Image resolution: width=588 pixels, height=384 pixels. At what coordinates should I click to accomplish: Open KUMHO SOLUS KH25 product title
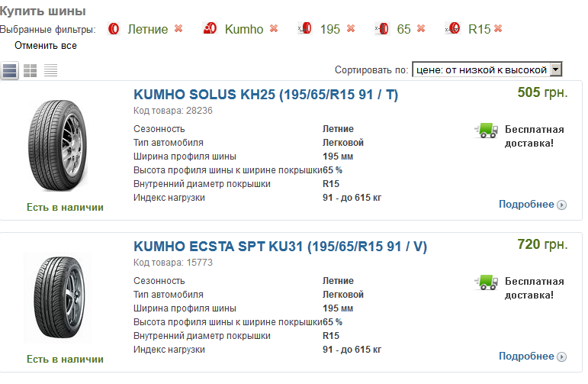point(265,95)
